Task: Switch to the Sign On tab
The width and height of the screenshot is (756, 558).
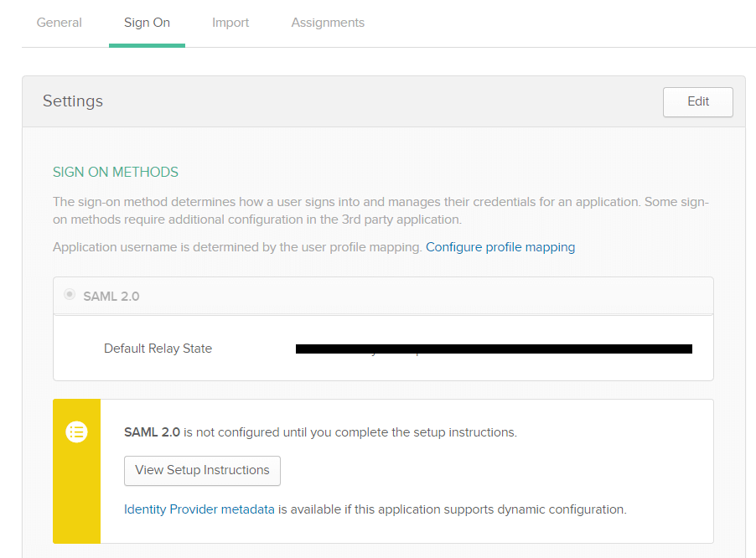Action: [x=147, y=23]
